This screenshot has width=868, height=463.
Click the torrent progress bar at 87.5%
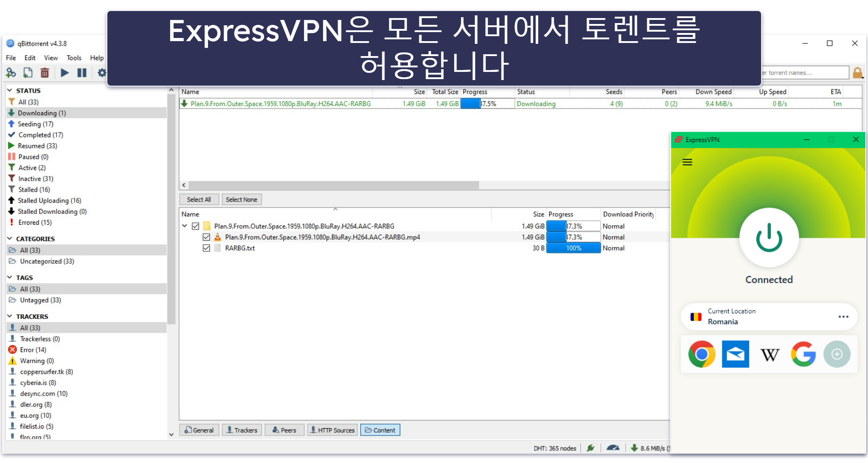click(487, 104)
